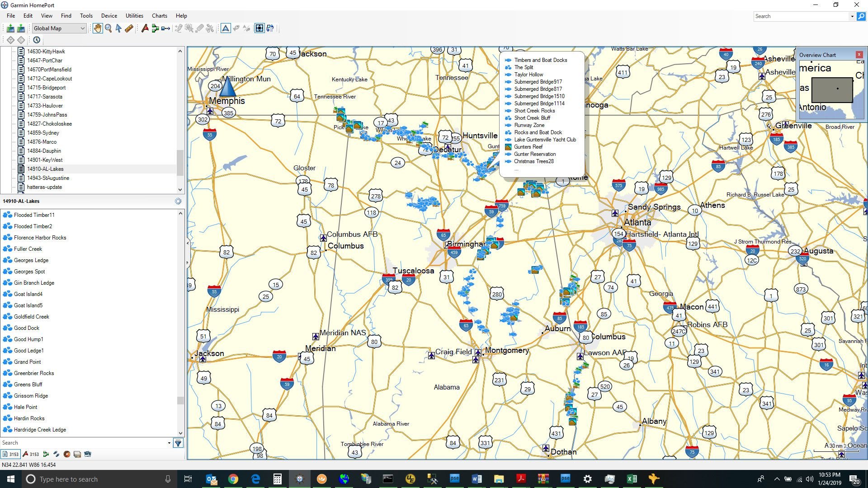
Task: Click the Erase tool
Action: point(199,28)
